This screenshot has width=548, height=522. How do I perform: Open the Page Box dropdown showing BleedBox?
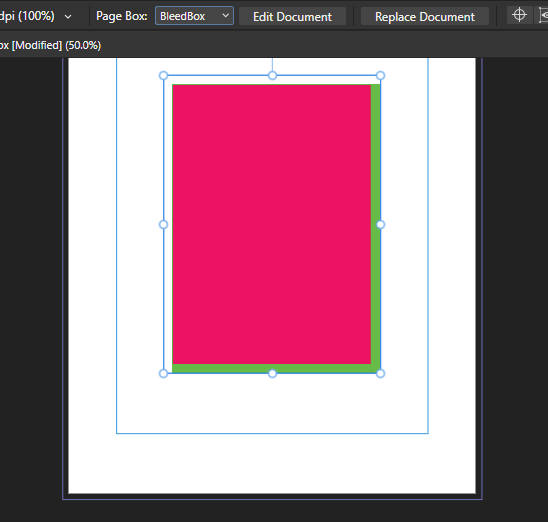pyautogui.click(x=194, y=16)
